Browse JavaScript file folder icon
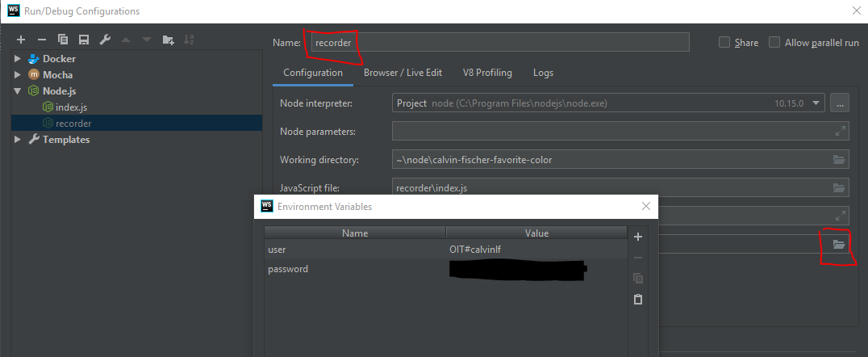This screenshot has height=357, width=868. coord(840,188)
